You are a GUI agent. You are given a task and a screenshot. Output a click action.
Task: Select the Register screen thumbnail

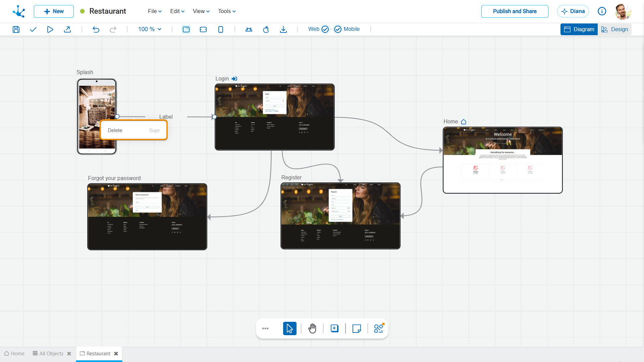340,216
